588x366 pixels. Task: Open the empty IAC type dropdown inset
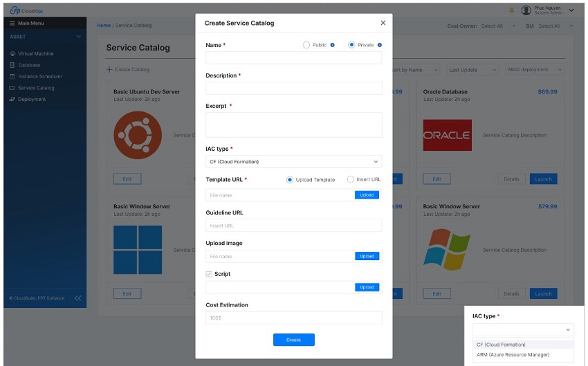(x=523, y=329)
